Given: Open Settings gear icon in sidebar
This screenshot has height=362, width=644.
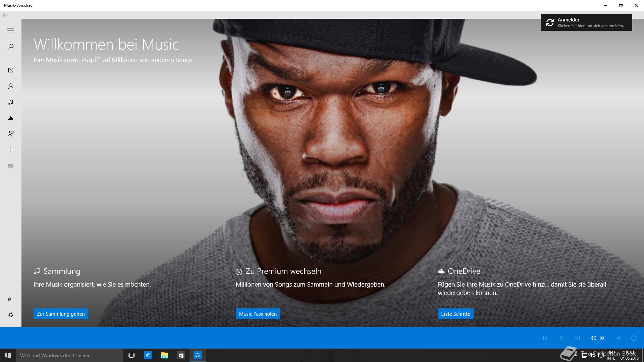Looking at the screenshot, I should (11, 315).
